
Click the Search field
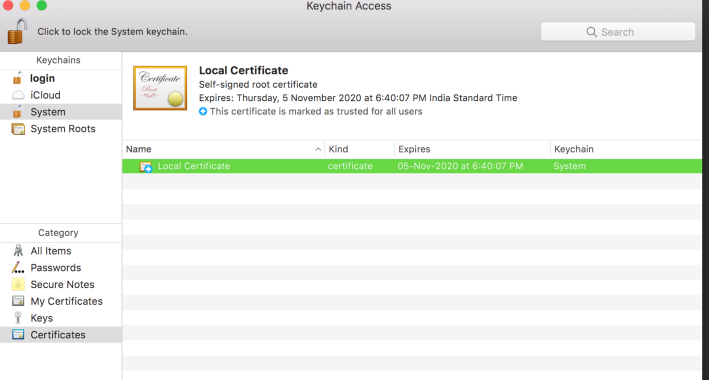point(618,32)
